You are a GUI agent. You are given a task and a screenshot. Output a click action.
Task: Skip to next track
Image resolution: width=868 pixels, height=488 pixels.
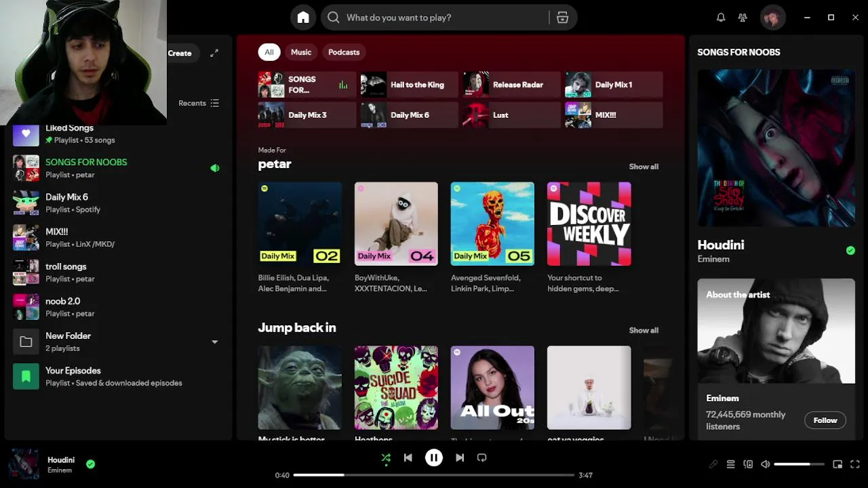click(460, 457)
